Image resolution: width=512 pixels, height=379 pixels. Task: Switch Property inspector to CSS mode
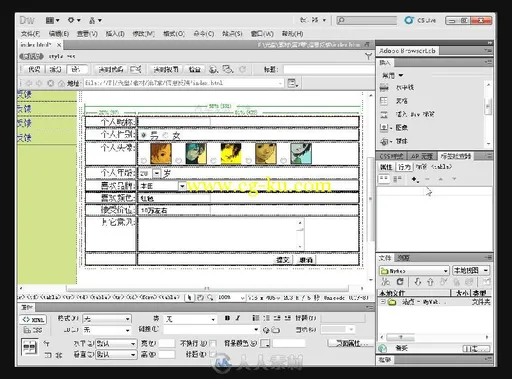(33, 330)
